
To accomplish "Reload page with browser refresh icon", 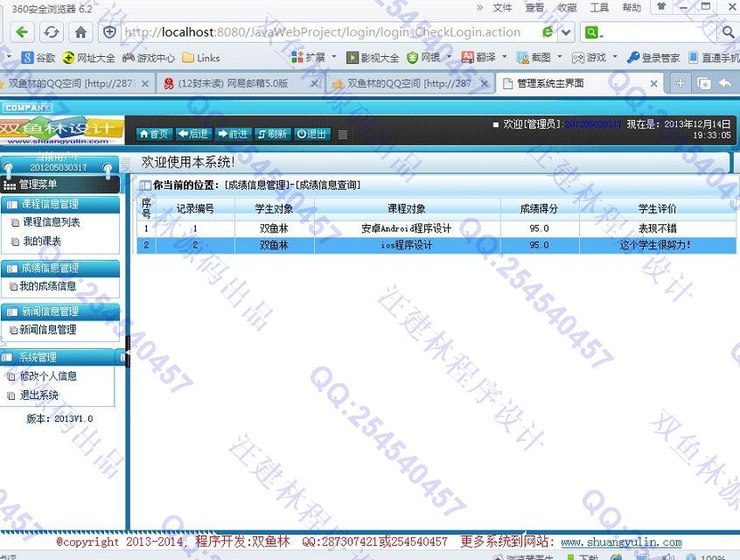I will pos(51,32).
